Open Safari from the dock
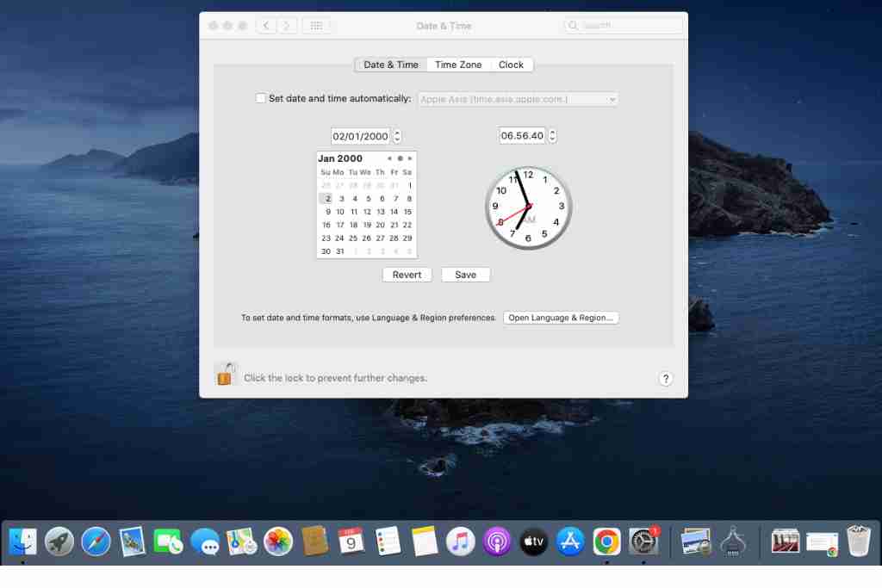This screenshot has width=882, height=588. 96,542
